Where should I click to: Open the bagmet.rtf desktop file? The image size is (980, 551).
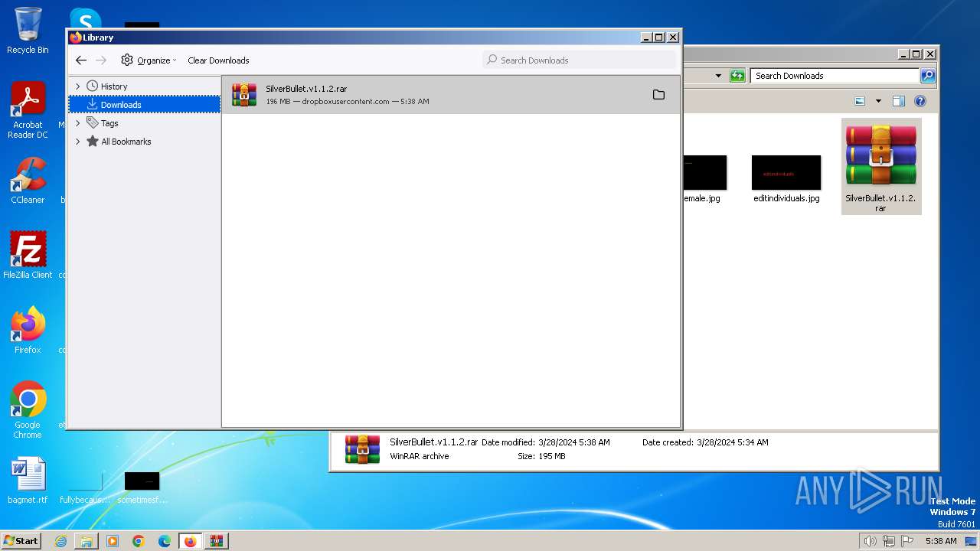pos(28,481)
